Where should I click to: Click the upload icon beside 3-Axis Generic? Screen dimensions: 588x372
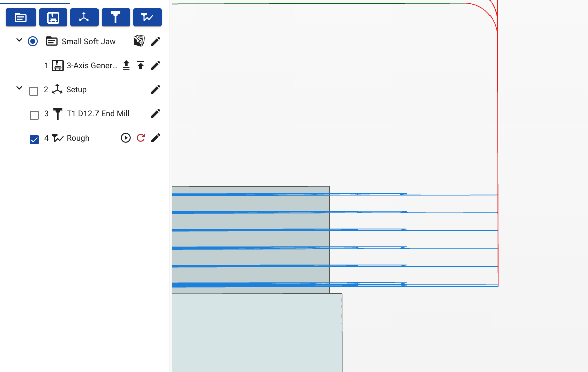(126, 66)
